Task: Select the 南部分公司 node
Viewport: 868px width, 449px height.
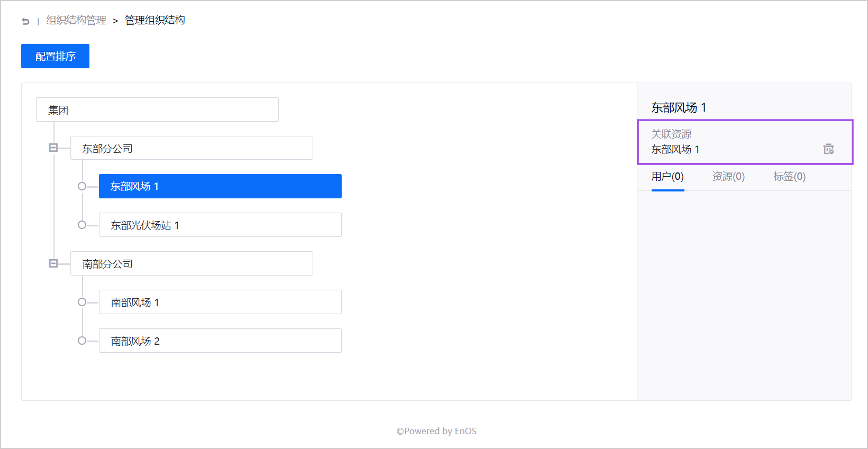Action: point(191,263)
